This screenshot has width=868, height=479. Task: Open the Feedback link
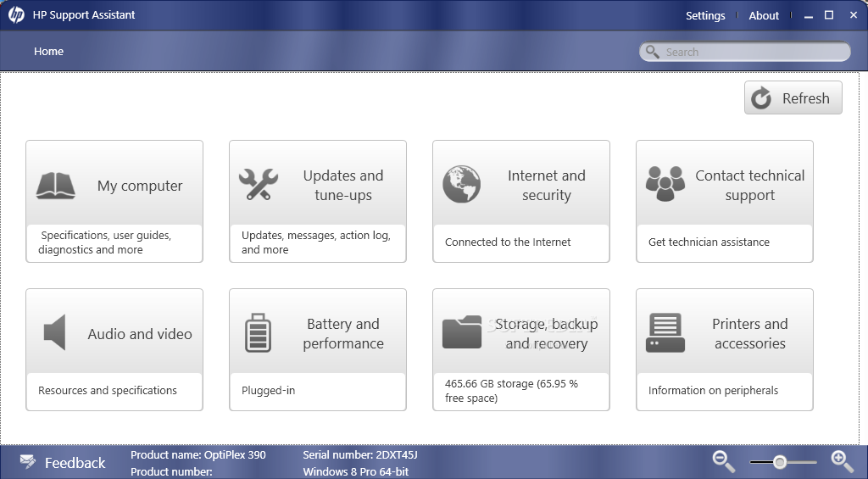(x=75, y=462)
